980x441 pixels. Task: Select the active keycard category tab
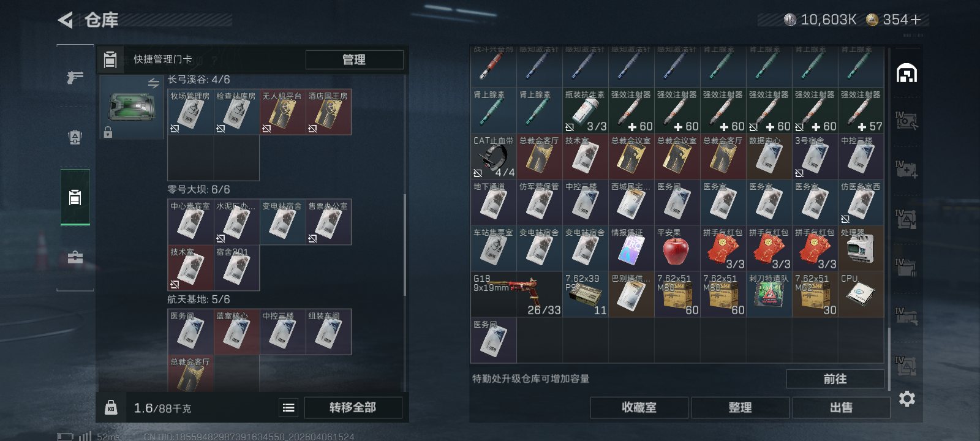[x=75, y=197]
